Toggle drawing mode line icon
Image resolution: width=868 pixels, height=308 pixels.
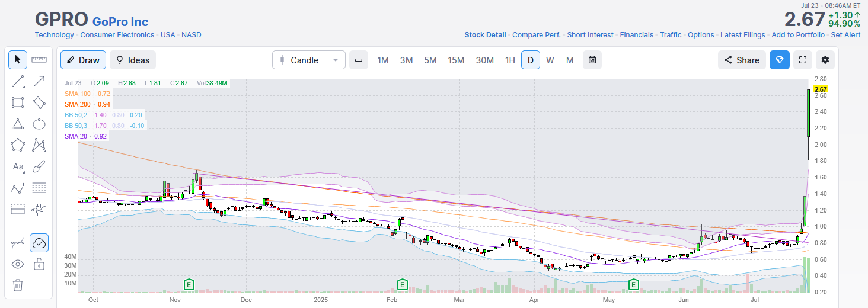point(18,243)
